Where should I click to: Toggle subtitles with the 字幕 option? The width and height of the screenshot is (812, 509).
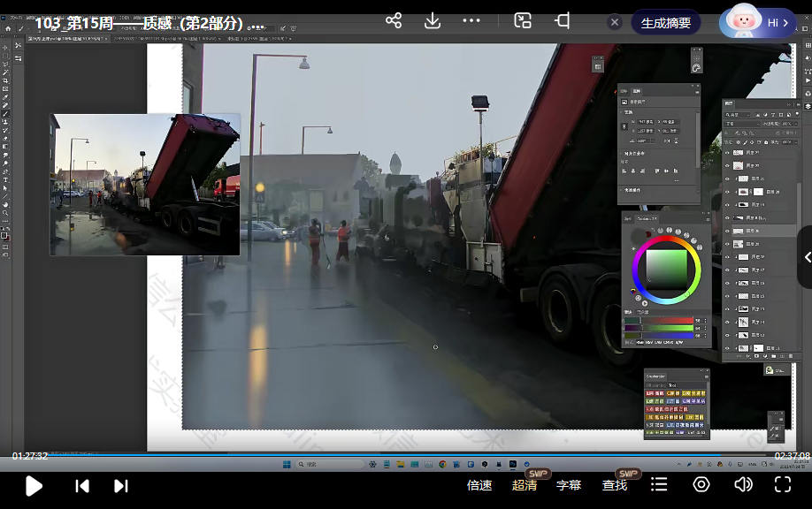tap(569, 485)
